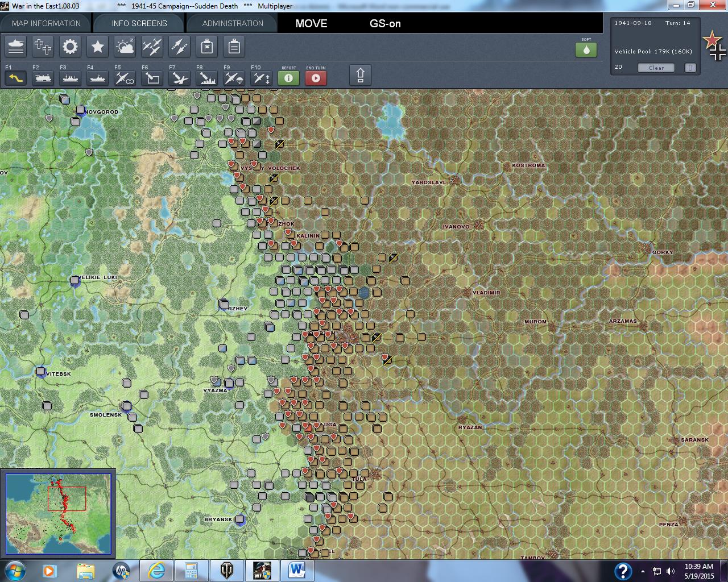
Task: Select the F5 air recon mode
Action: point(125,77)
